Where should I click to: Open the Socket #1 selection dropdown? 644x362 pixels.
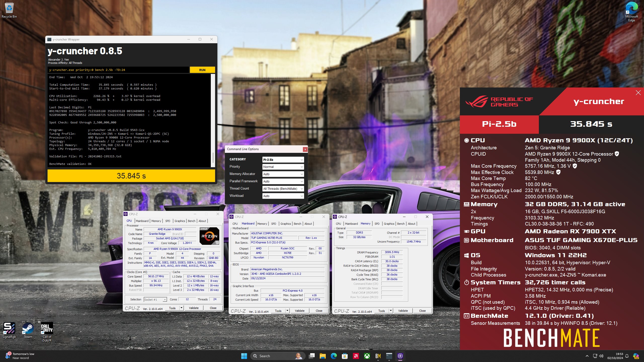[155, 300]
